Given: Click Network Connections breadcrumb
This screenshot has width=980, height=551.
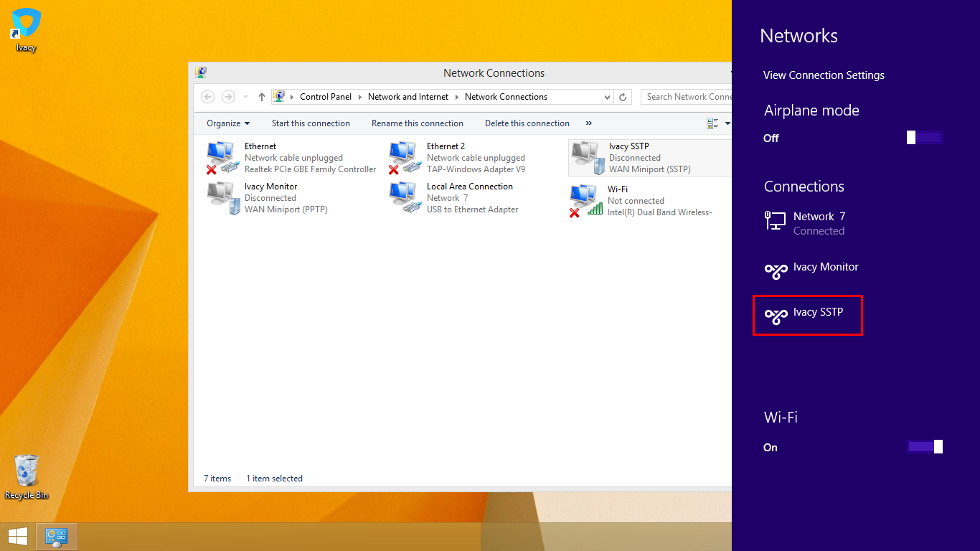Looking at the screenshot, I should [x=506, y=97].
